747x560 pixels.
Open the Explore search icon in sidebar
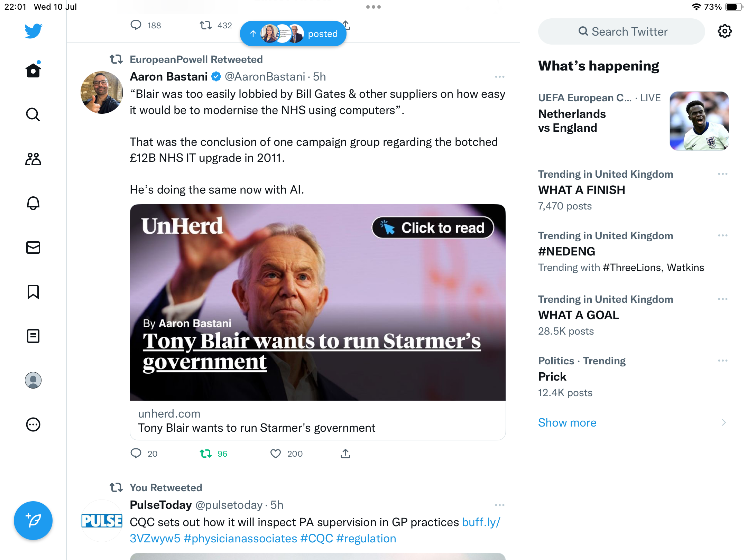[33, 114]
